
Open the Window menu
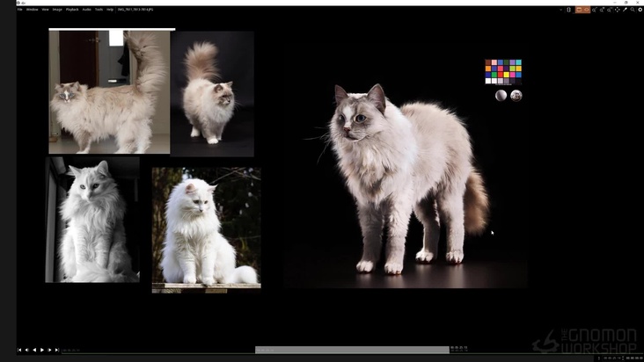pos(32,10)
